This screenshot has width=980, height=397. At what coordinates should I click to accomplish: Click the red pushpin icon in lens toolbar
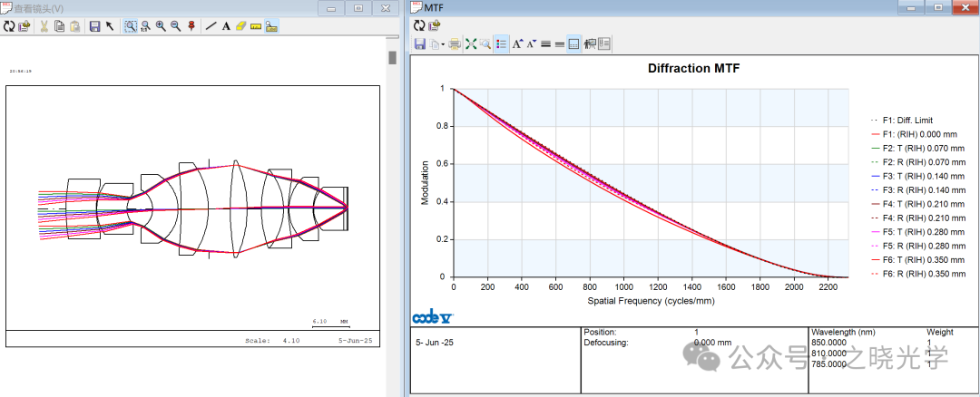click(x=191, y=26)
